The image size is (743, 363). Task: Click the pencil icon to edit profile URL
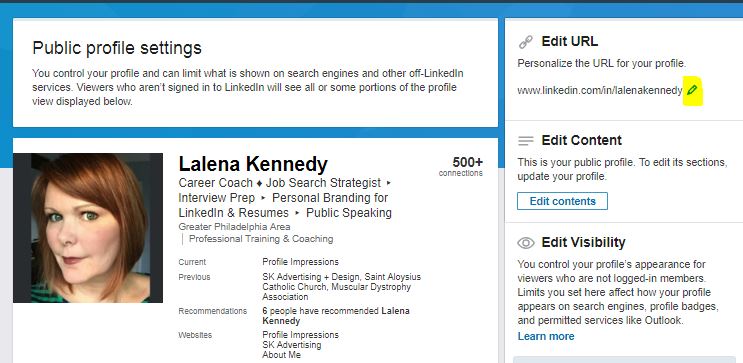[x=692, y=90]
